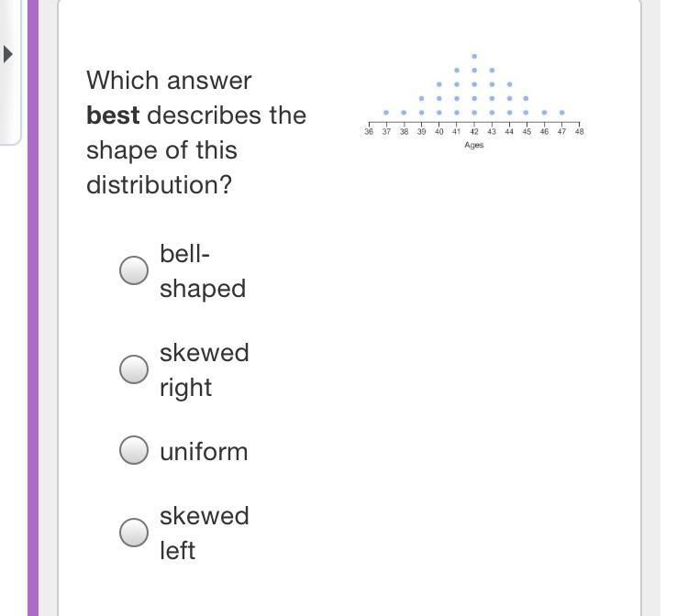Image resolution: width=688 pixels, height=616 pixels.
Task: Click the 'skewed right' answer label text
Action: 204,370
